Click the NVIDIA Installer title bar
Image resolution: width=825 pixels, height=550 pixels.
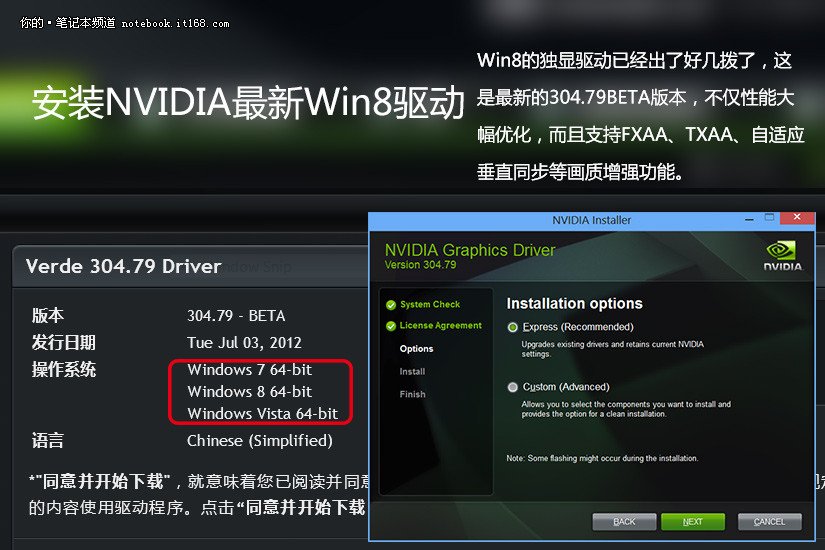pos(591,220)
